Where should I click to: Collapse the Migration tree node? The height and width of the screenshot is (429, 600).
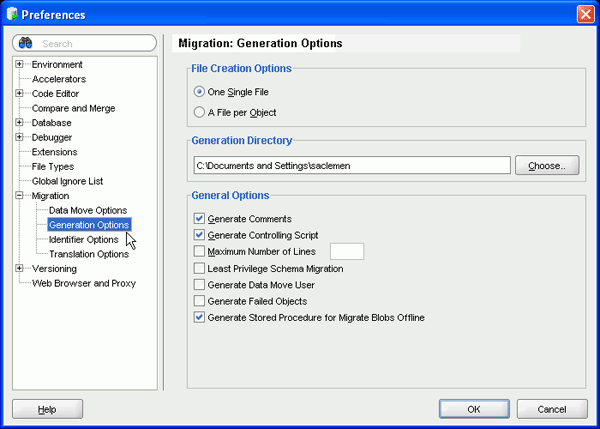20,196
